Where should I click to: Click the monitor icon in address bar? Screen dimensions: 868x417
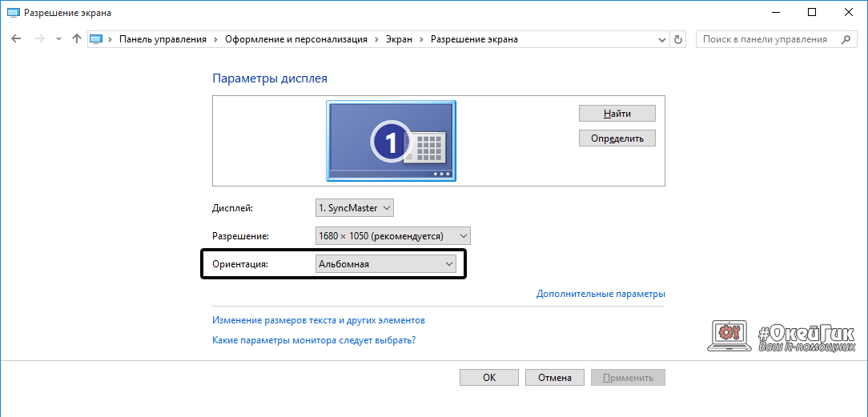point(96,39)
